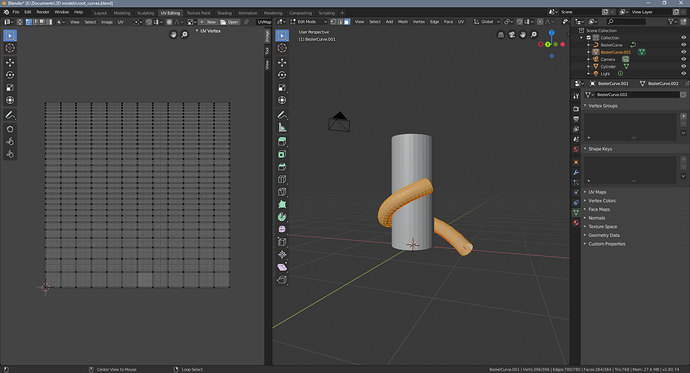Open the Render properties tab
The height and width of the screenshot is (373, 690).
576,109
